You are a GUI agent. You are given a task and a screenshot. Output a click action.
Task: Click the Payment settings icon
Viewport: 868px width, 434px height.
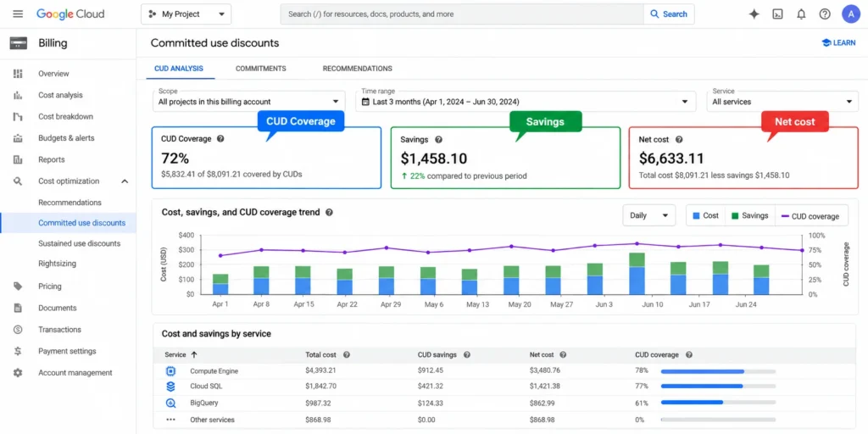[x=18, y=352]
